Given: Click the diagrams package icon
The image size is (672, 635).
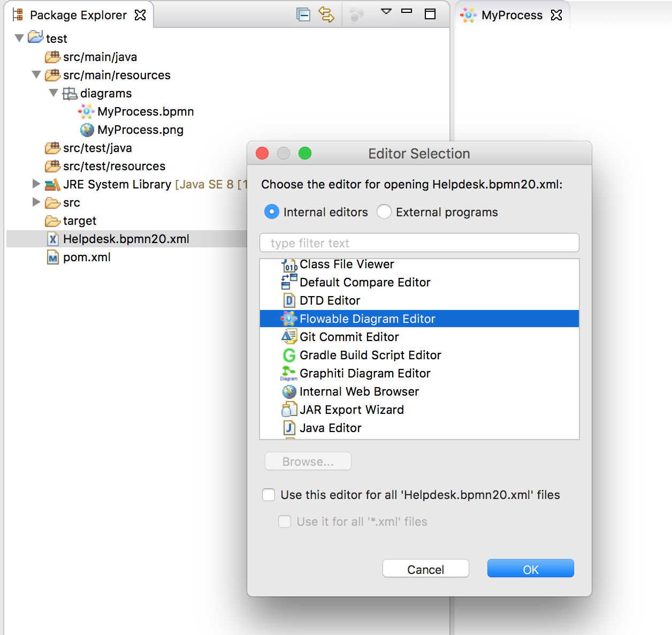Looking at the screenshot, I should coord(70,93).
